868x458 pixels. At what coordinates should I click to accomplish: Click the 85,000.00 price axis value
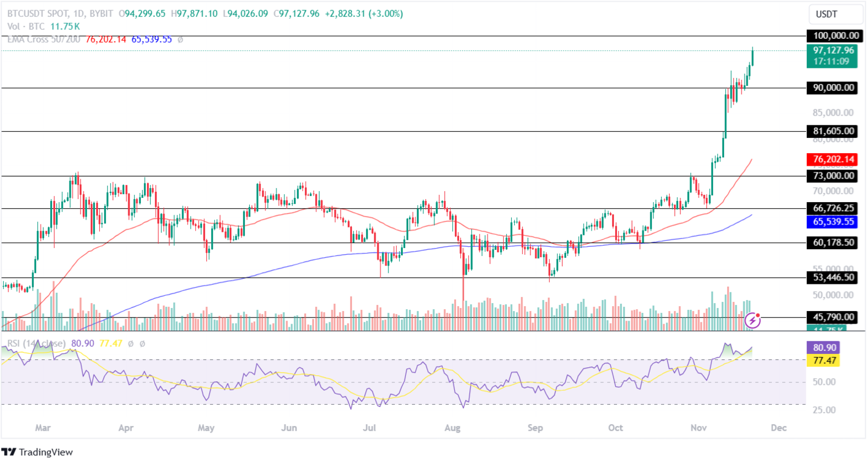pyautogui.click(x=834, y=113)
